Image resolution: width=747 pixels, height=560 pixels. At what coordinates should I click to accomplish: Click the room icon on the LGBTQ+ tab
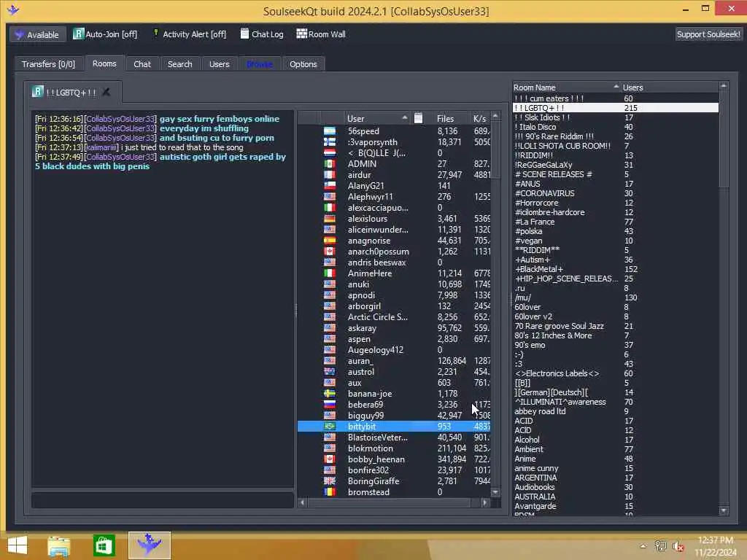38,91
